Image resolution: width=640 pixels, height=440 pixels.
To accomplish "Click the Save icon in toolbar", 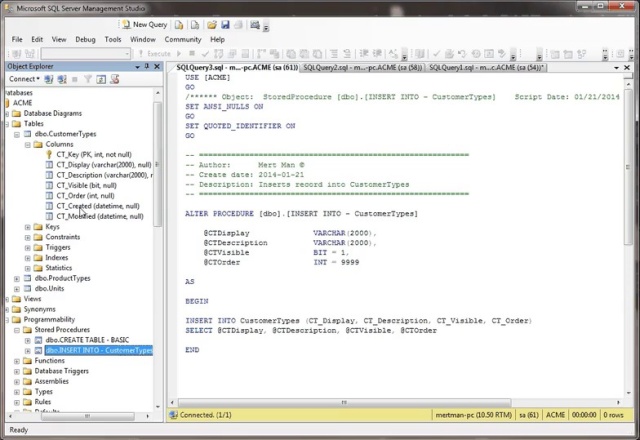I will 226,24.
